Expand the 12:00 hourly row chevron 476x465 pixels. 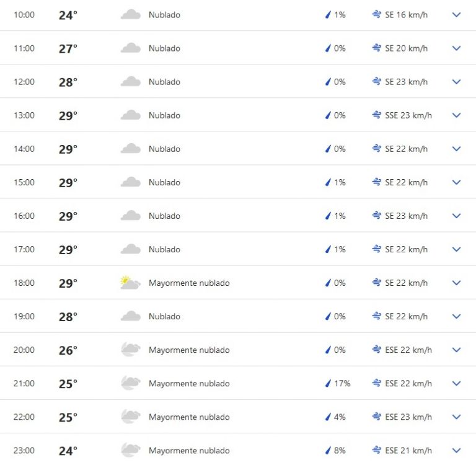coord(457,82)
